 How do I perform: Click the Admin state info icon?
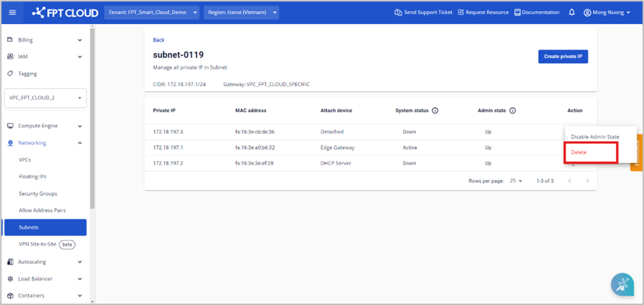[512, 111]
